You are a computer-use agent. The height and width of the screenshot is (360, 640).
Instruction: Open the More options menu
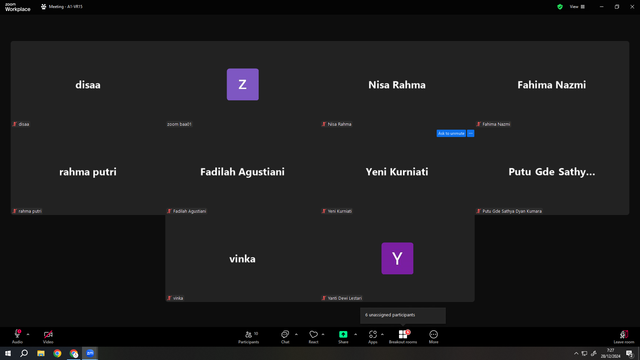point(433,337)
